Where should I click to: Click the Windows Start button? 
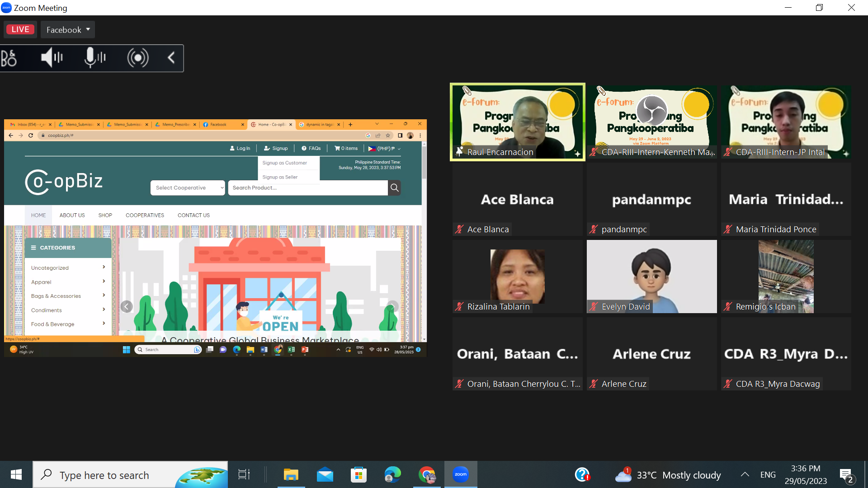[x=16, y=475]
